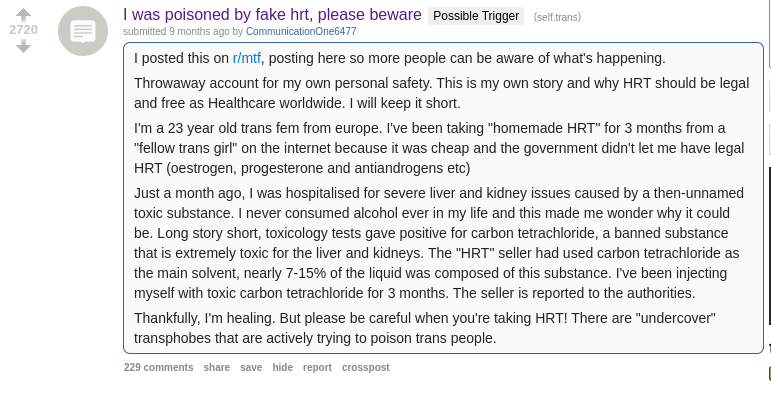Follow the r/mtf subreddit link
This screenshot has width=771, height=396.
(x=246, y=58)
